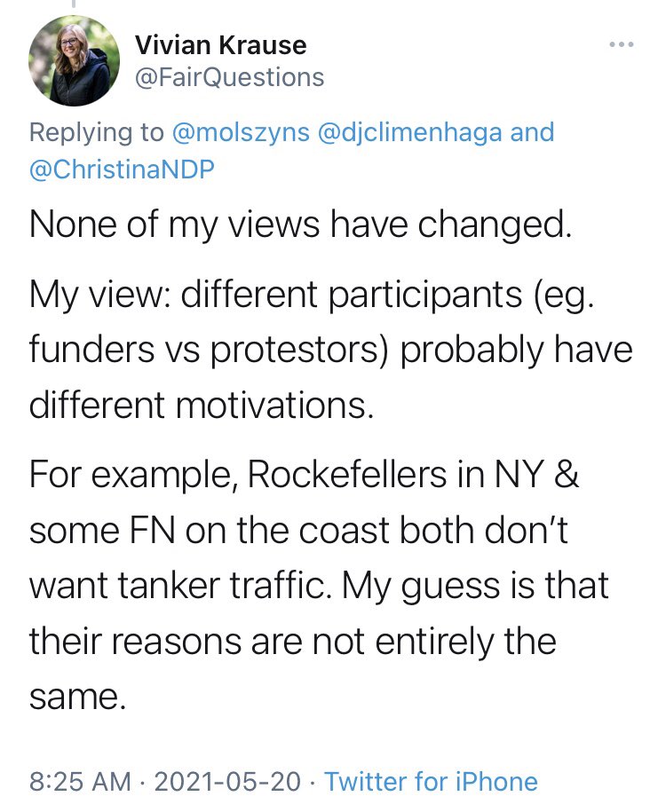Open the @FairQuestions handle
The image size is (666, 812).
pos(230,78)
